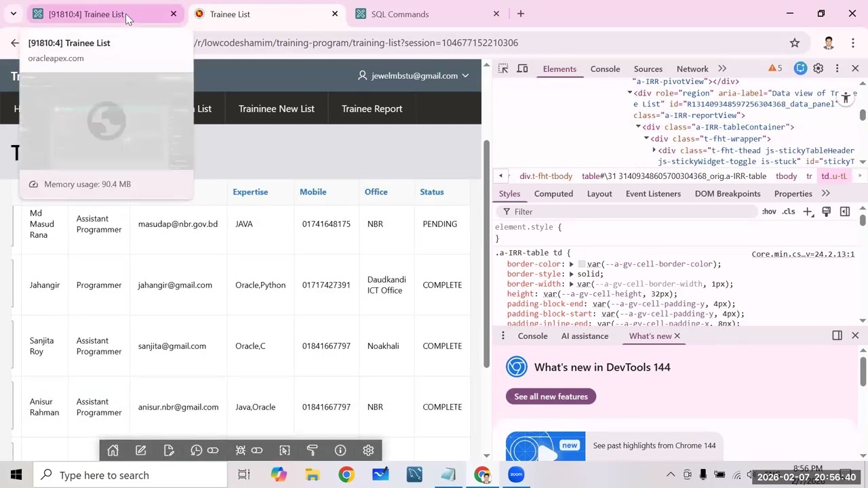Open the Zoom app from the taskbar

click(516, 474)
